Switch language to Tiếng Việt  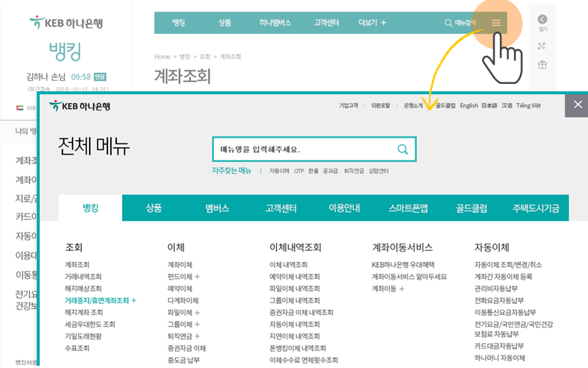pyautogui.click(x=528, y=105)
